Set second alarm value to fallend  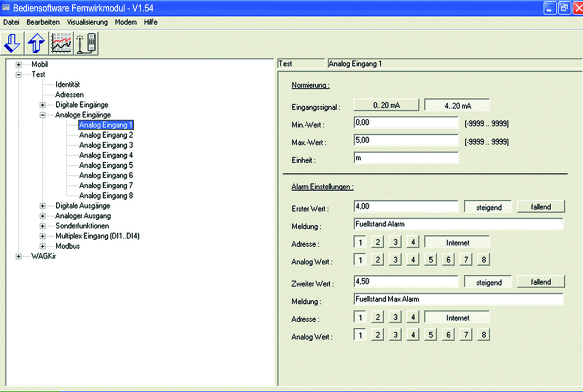[541, 282]
